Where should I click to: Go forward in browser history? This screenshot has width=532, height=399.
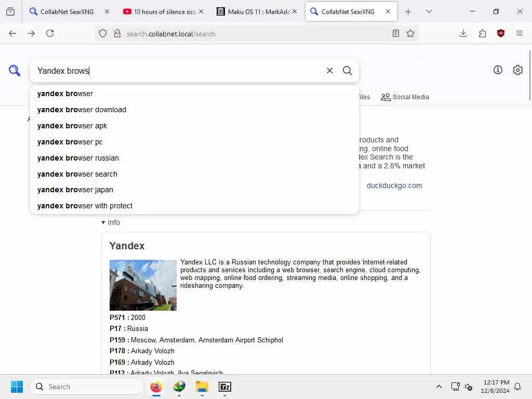tap(31, 33)
